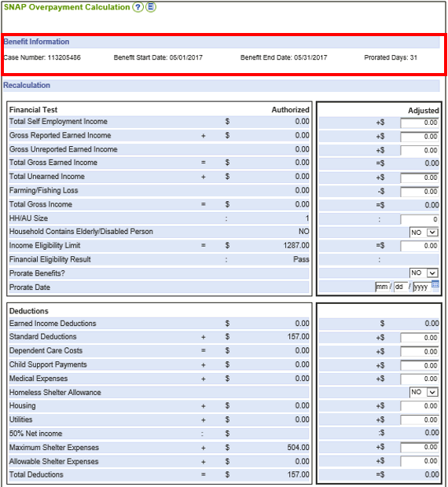Click Benefit End Date: 05/31/2017 text
The image size is (448, 487).
point(284,57)
